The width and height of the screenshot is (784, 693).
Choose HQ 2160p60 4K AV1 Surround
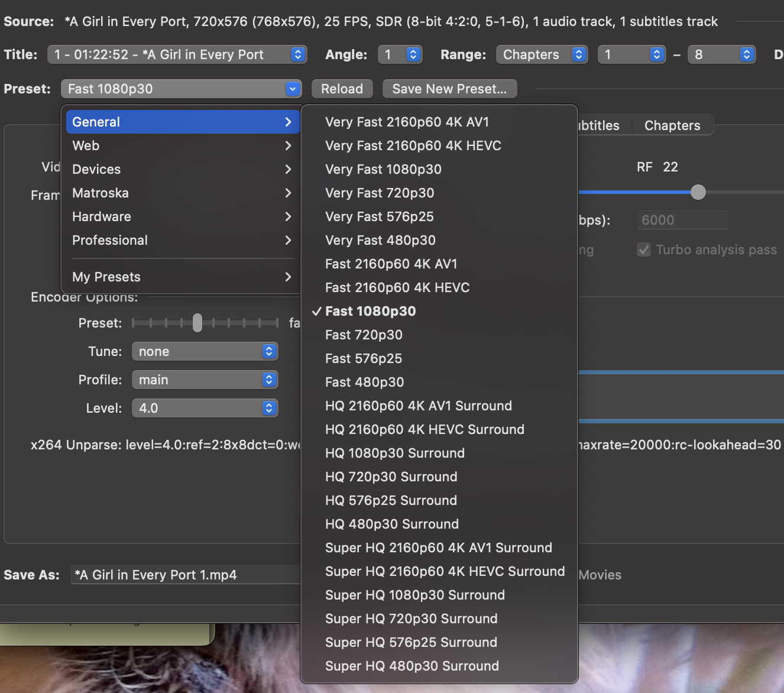coord(439,406)
